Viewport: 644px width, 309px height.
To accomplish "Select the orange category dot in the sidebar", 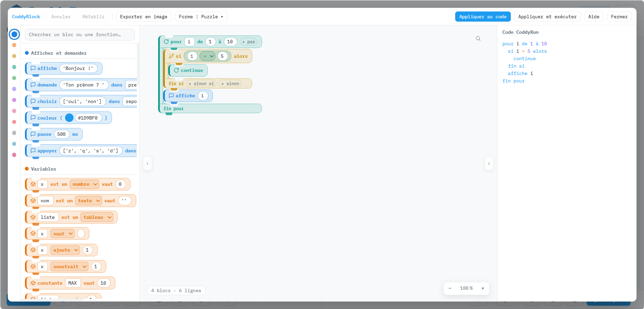I will pos(14,45).
